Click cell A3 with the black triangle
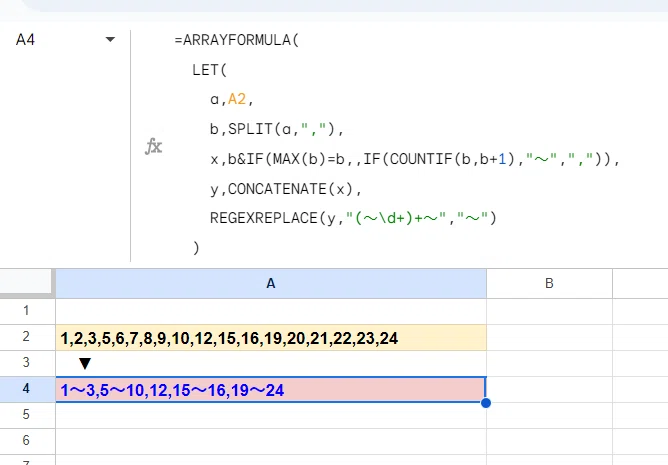 (x=271, y=363)
